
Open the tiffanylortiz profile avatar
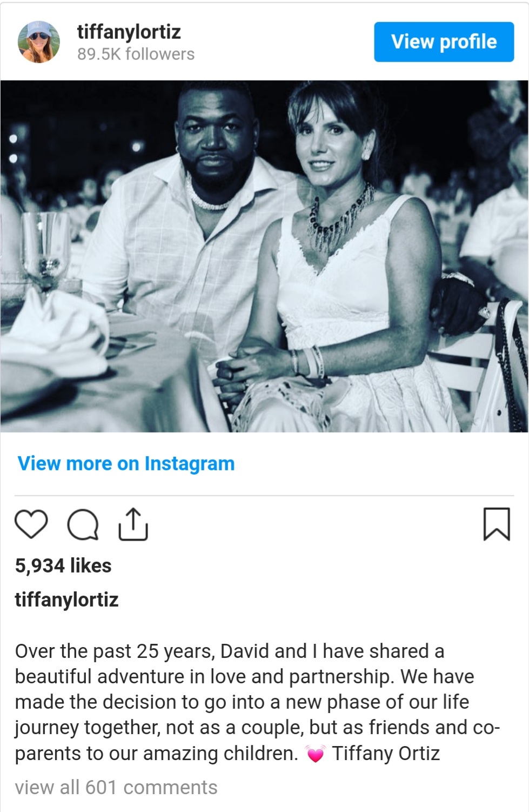coord(39,42)
